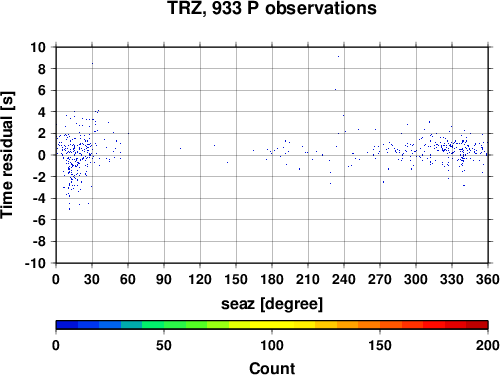500x375 pixels.
Task: Click the y-axis tick label 10
Action: pyautogui.click(x=38, y=47)
